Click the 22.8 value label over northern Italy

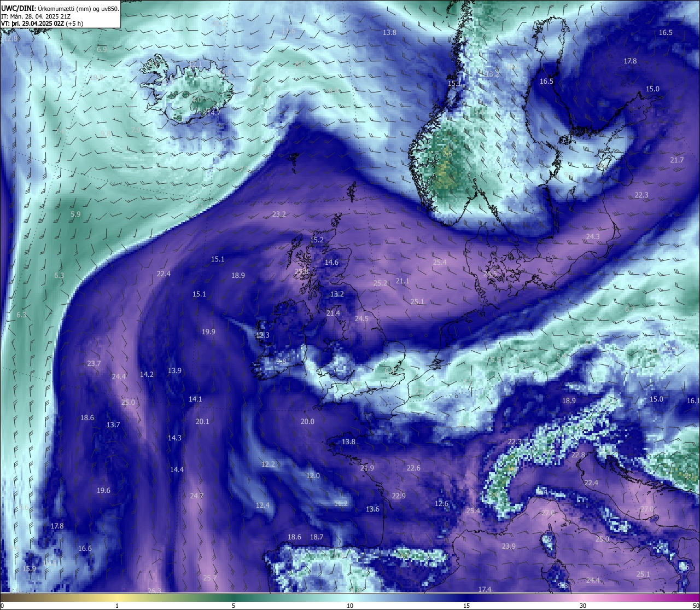tap(578, 455)
